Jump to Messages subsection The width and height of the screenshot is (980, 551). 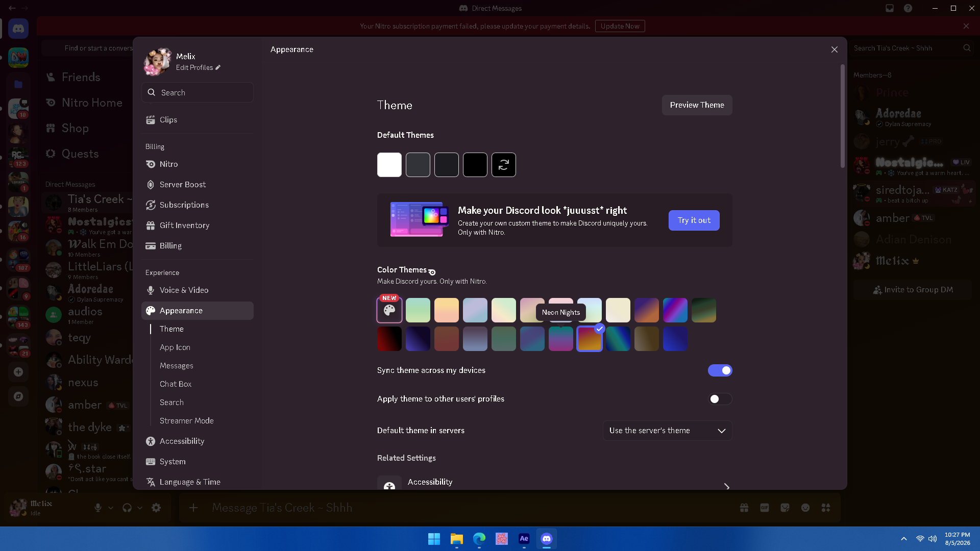coord(177,366)
